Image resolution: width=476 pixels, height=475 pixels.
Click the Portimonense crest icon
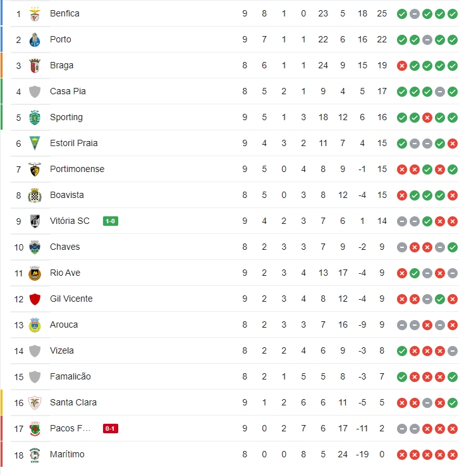35,169
